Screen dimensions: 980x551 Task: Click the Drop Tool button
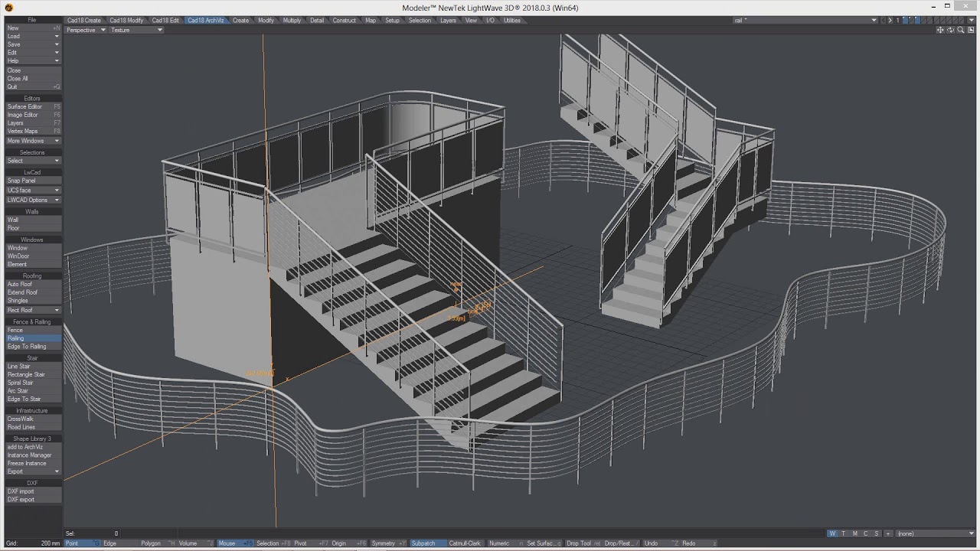point(583,543)
